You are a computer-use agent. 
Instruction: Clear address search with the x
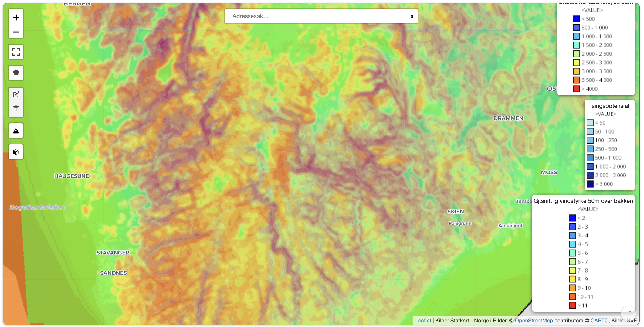click(x=412, y=16)
